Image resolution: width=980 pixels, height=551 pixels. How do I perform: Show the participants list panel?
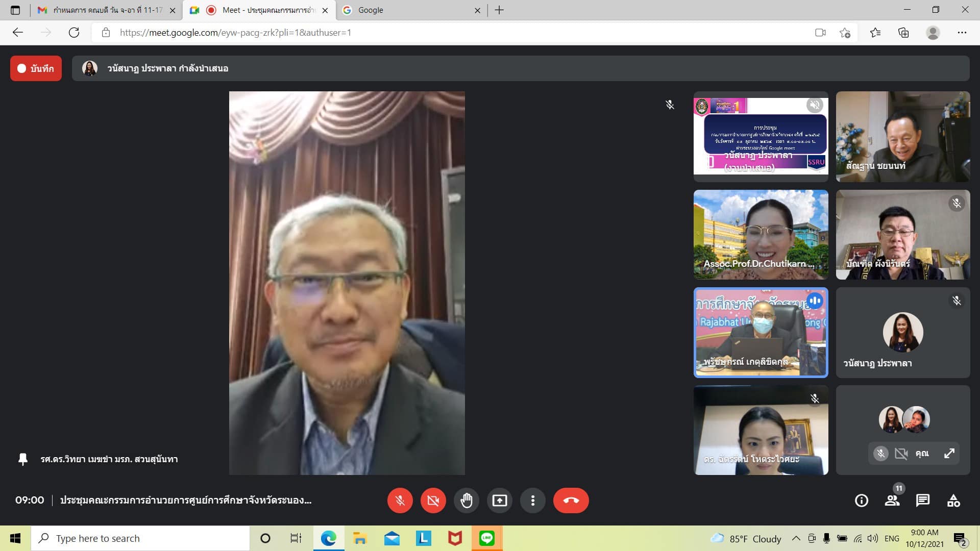(892, 500)
